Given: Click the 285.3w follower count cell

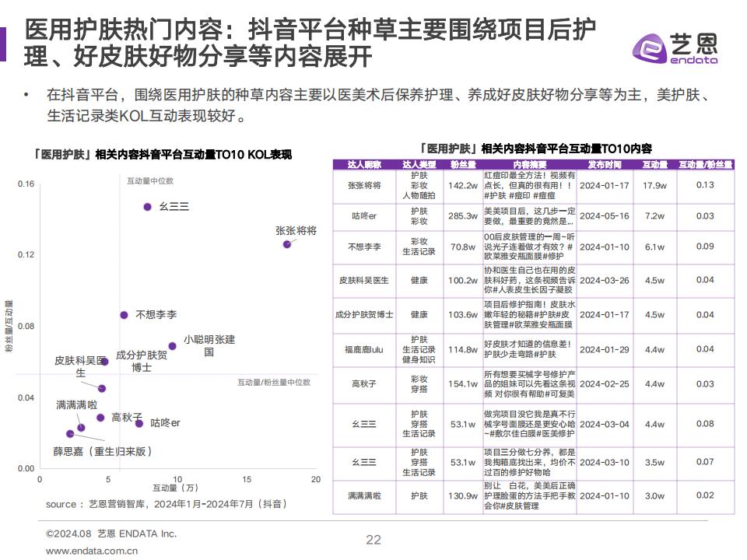Looking at the screenshot, I should tap(463, 216).
